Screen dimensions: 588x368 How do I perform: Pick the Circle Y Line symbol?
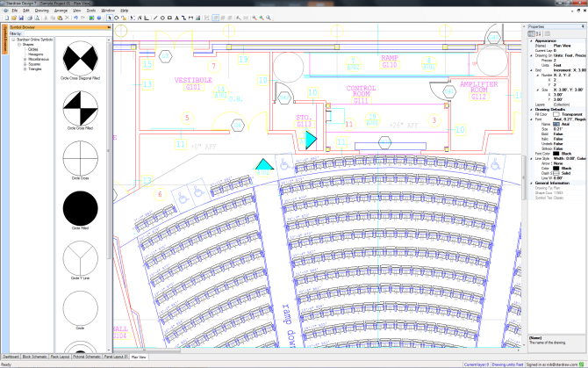point(80,262)
